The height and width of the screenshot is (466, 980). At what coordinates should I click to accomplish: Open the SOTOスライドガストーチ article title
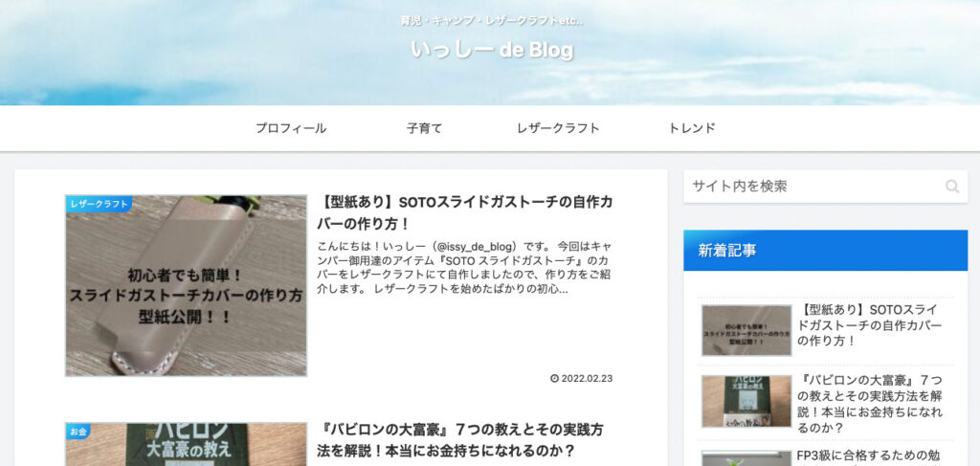[465, 212]
